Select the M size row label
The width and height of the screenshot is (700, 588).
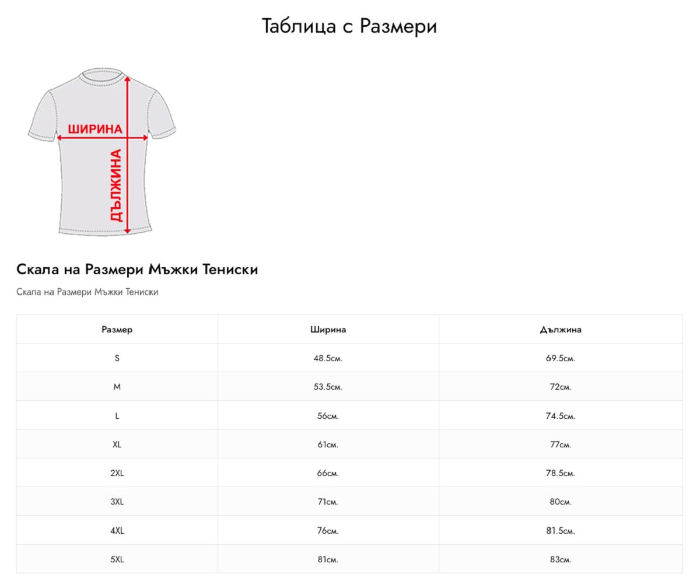(x=117, y=387)
